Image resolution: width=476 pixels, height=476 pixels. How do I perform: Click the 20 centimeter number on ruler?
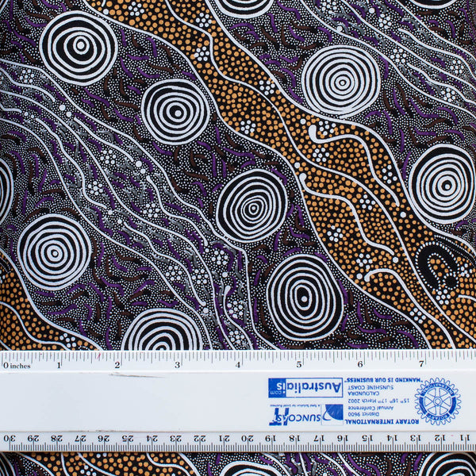[x=248, y=438]
